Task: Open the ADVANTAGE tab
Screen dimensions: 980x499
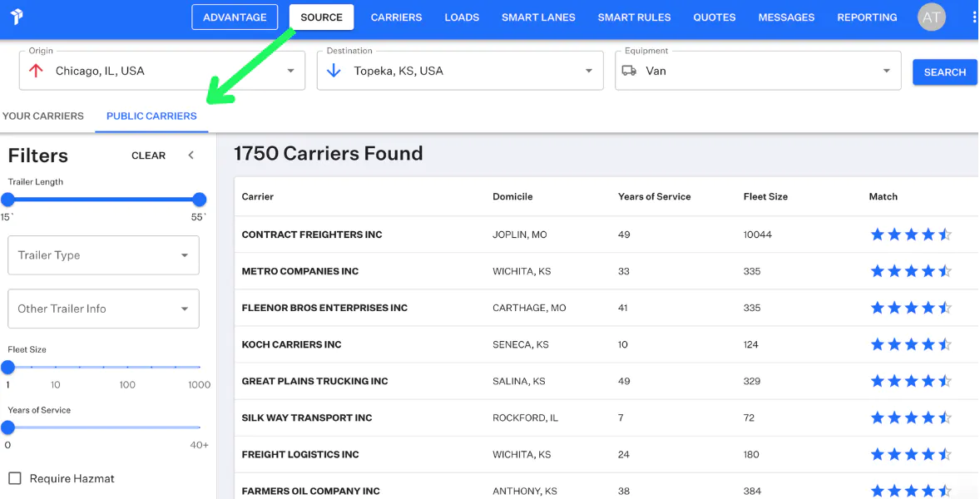Action: (235, 17)
